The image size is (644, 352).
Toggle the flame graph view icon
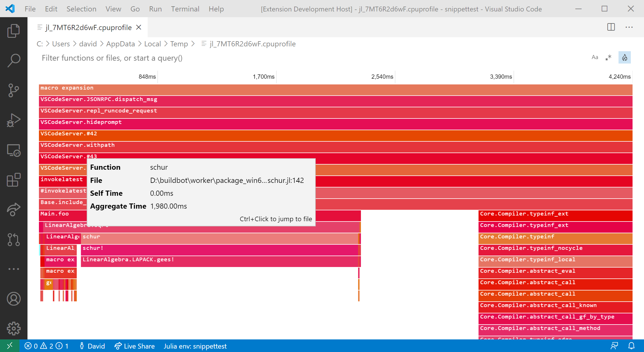point(625,57)
